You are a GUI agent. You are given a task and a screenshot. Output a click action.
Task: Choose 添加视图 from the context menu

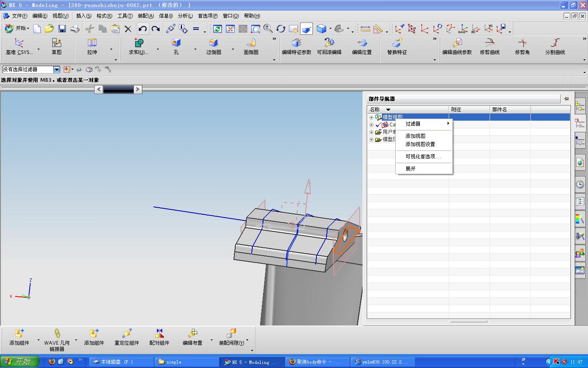click(x=424, y=136)
